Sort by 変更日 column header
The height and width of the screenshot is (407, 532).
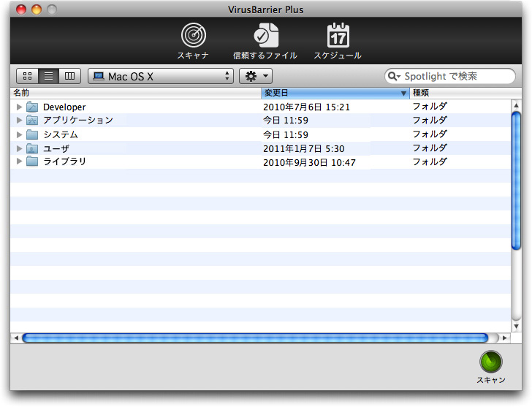click(x=335, y=93)
